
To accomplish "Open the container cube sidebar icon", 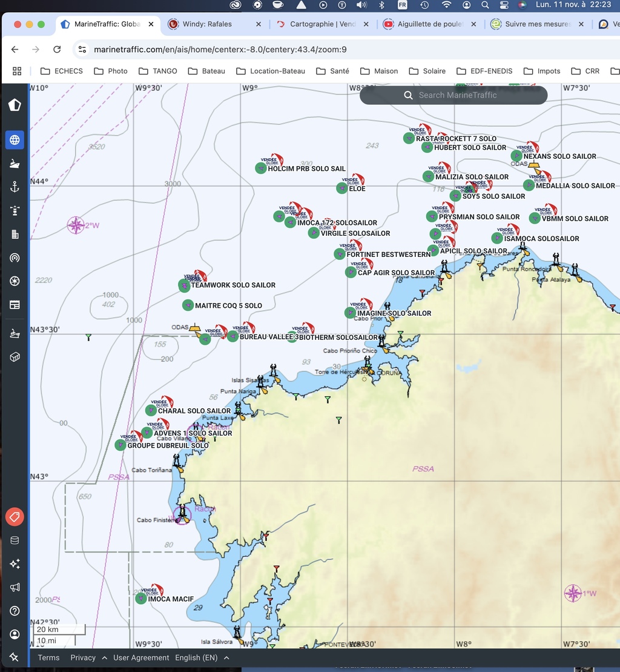I will point(15,357).
